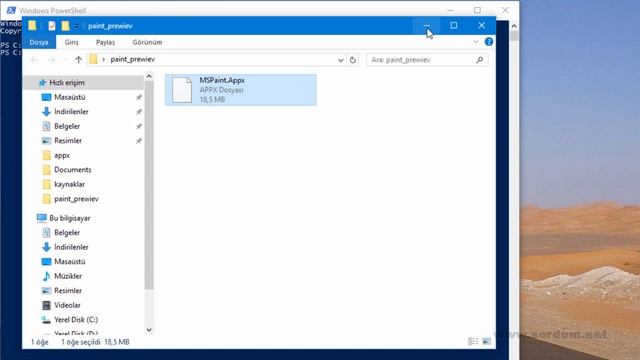Viewport: 640px width, 360px height.
Task: Expand the ribbon with the chevron
Action: [x=476, y=42]
